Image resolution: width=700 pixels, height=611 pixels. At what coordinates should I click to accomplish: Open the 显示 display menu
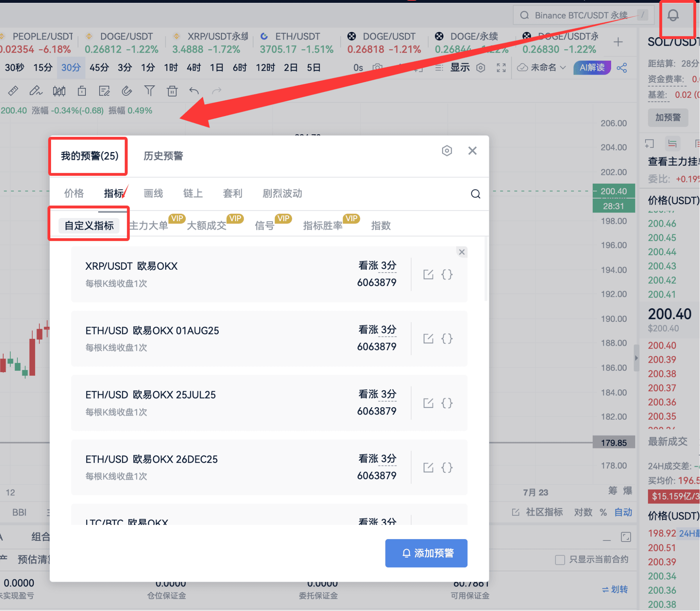click(460, 68)
